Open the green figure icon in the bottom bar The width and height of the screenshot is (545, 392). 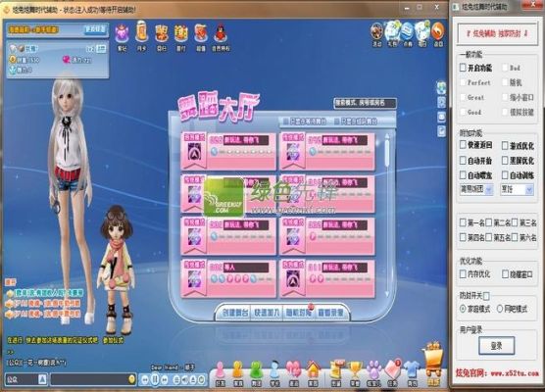click(256, 369)
